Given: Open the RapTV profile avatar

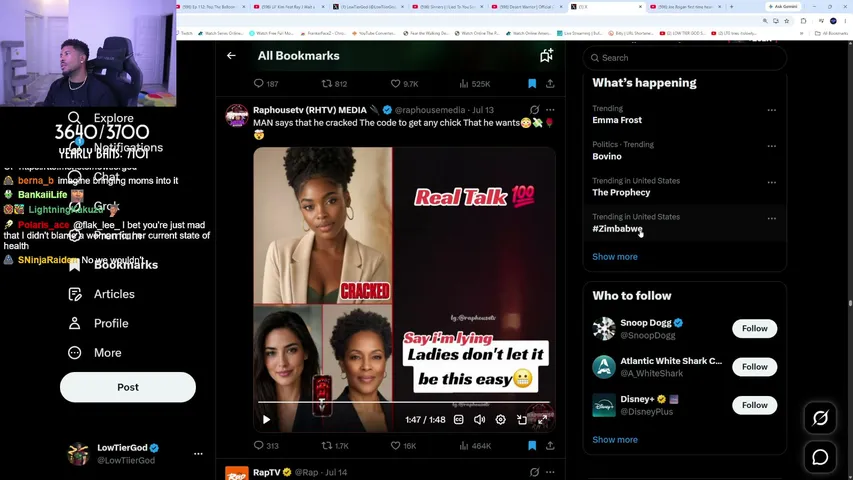Looking at the screenshot, I should (237, 473).
